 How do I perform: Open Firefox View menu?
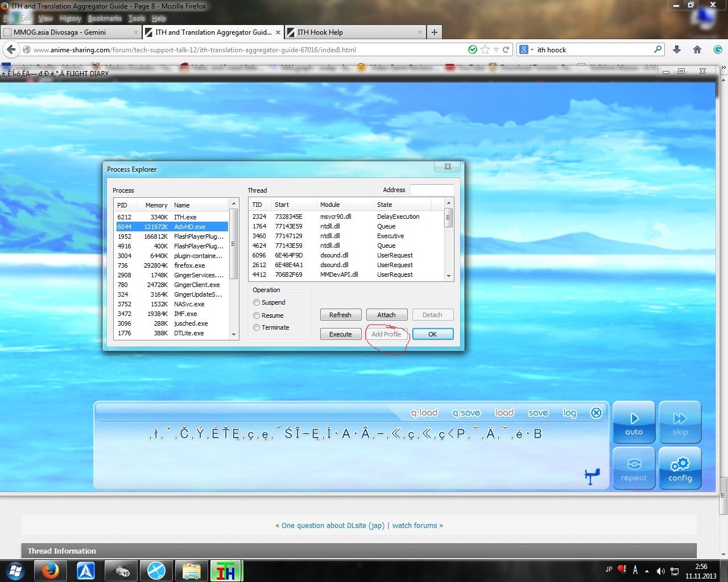(x=45, y=18)
